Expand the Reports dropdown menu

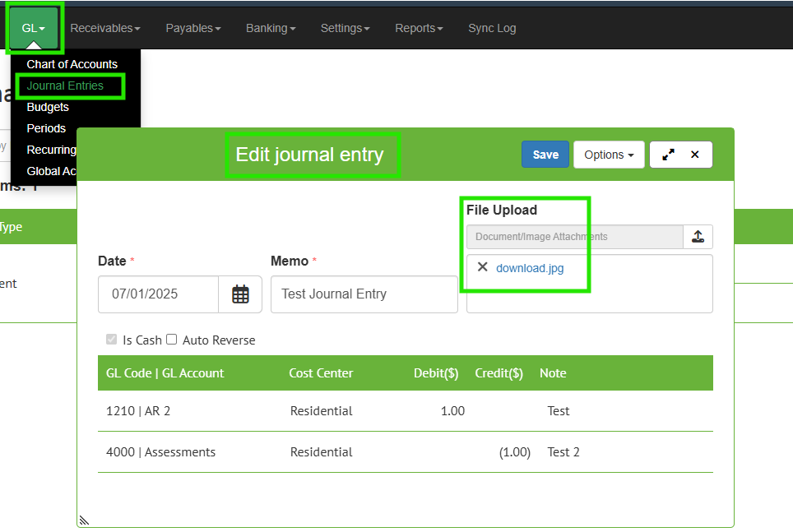(x=419, y=28)
